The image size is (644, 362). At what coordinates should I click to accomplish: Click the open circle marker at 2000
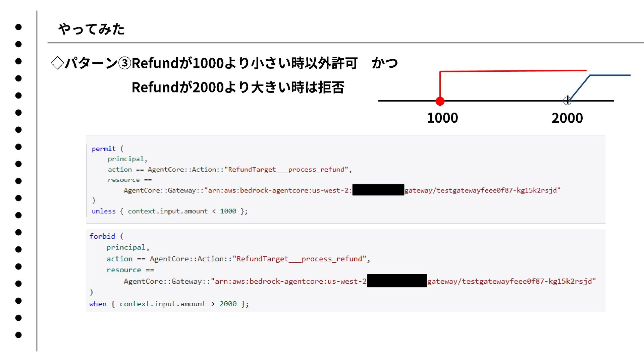click(567, 100)
